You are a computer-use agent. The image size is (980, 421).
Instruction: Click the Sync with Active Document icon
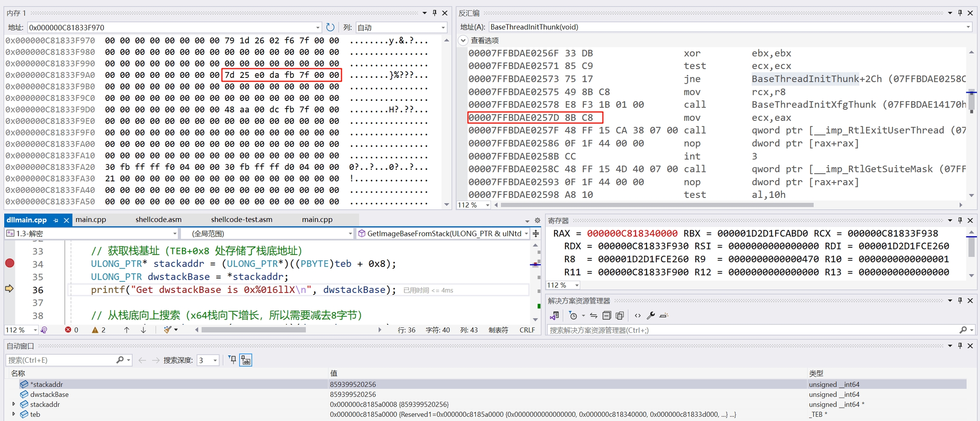[593, 315]
